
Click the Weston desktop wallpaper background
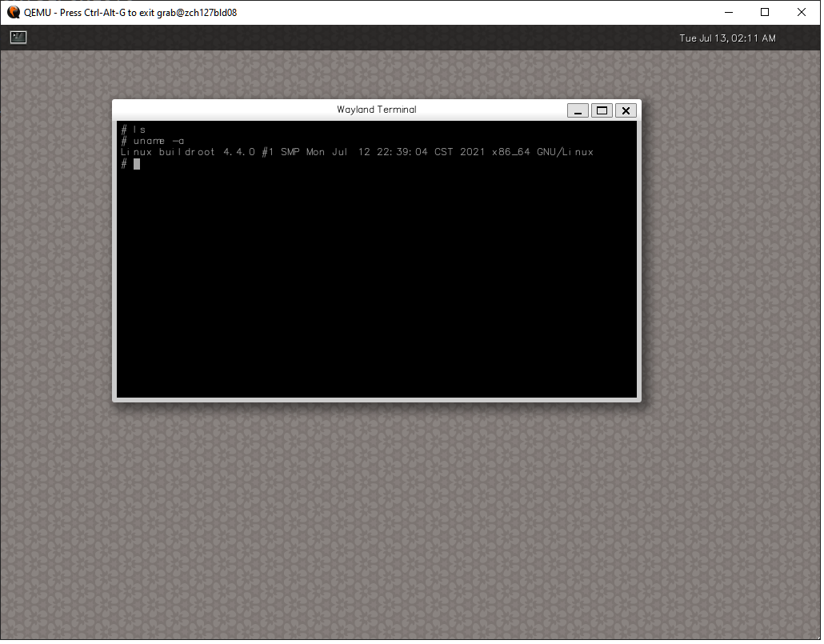click(x=400, y=520)
